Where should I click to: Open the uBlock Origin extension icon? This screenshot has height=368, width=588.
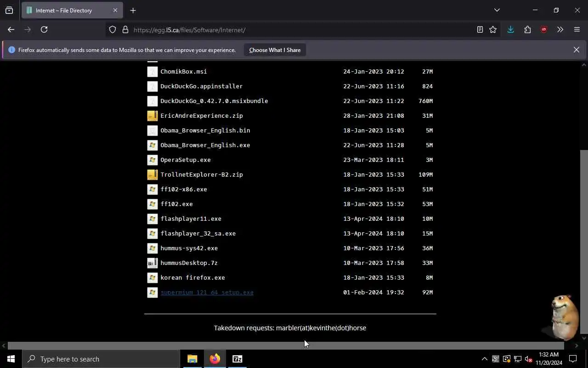544,29
